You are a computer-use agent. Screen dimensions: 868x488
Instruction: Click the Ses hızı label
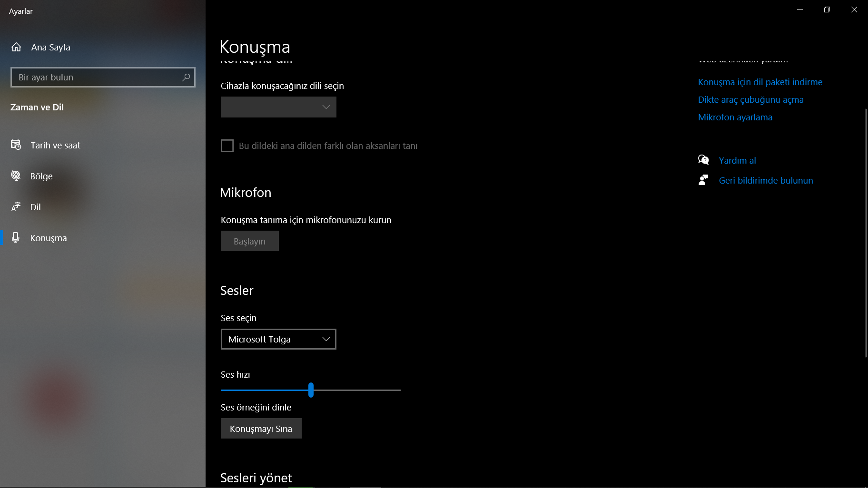[x=235, y=374]
